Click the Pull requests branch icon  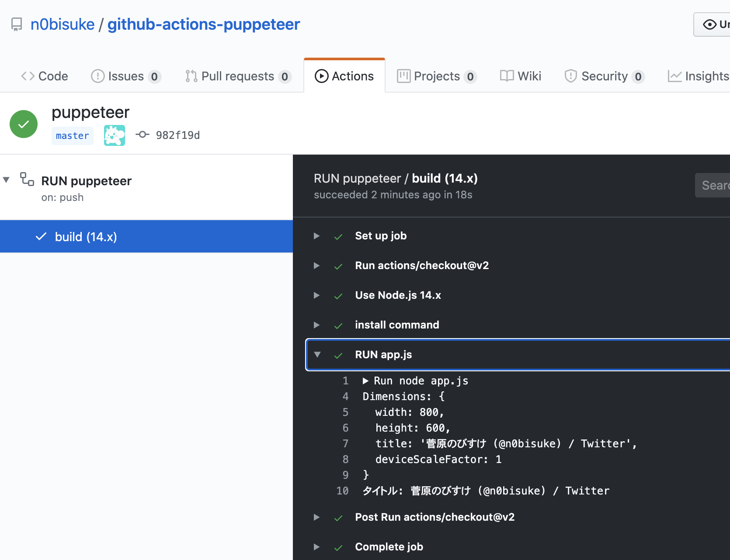tap(191, 76)
